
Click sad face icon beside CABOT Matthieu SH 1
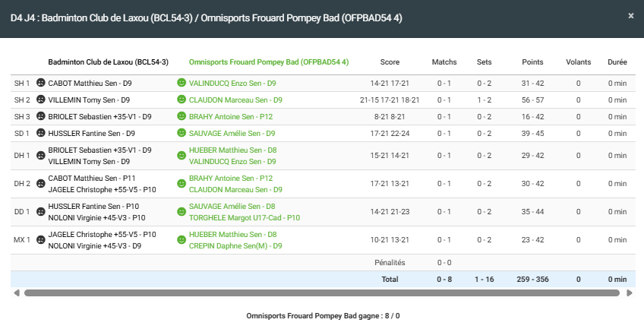click(x=41, y=83)
